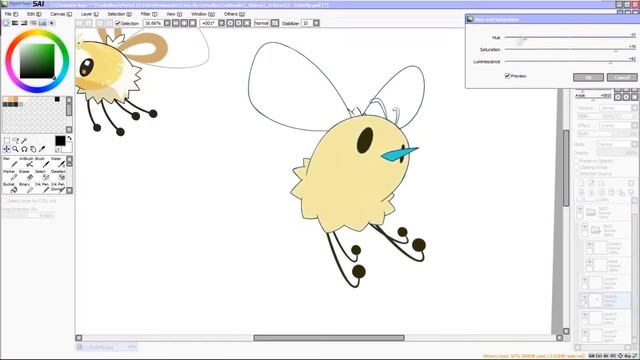Click the rotation angle field in toolbar

[208, 23]
